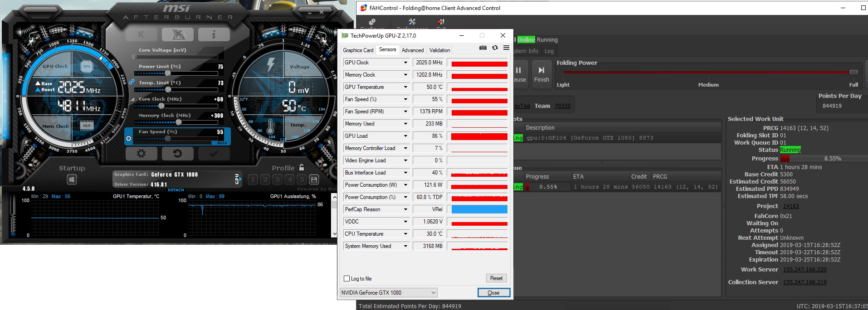Open Work Server 155.247.166.220 link
Viewport: 868px width, 310px height.
click(805, 270)
